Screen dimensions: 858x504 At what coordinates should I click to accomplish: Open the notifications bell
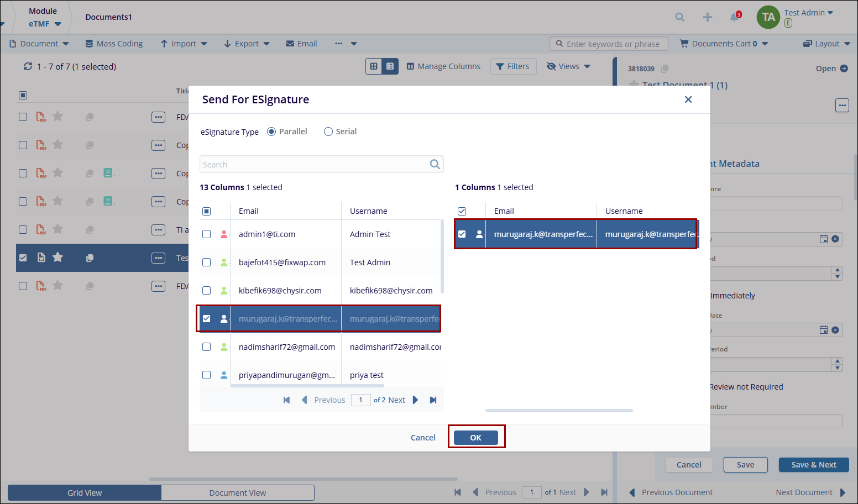click(x=734, y=17)
